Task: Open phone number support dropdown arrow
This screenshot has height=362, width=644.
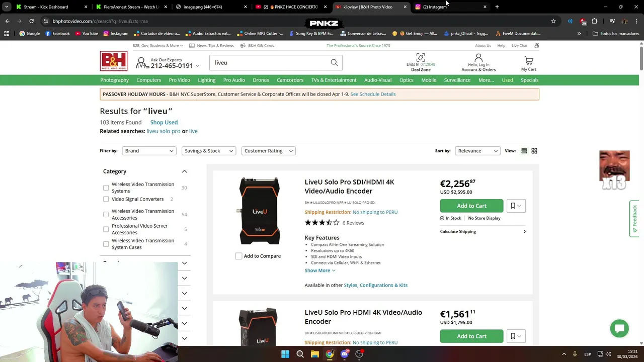Action: pyautogui.click(x=197, y=66)
